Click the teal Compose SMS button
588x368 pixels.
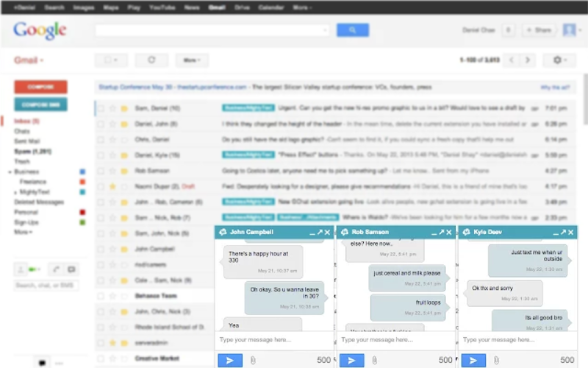coord(41,105)
